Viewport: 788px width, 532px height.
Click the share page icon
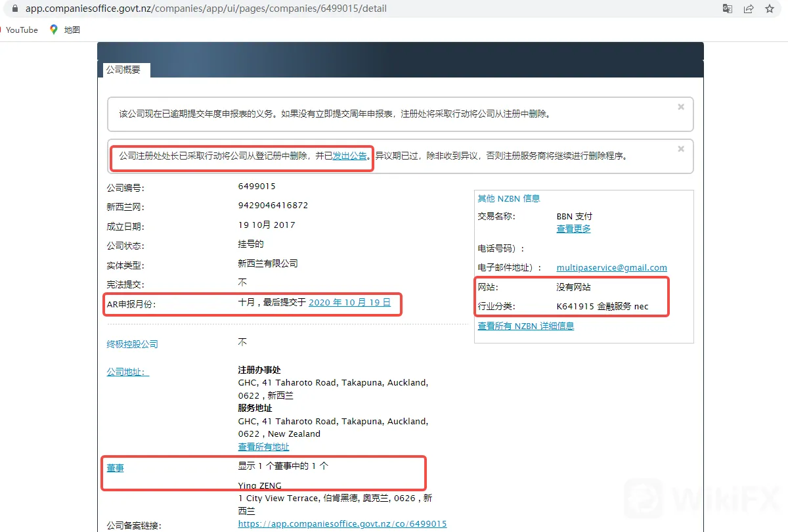pos(749,9)
